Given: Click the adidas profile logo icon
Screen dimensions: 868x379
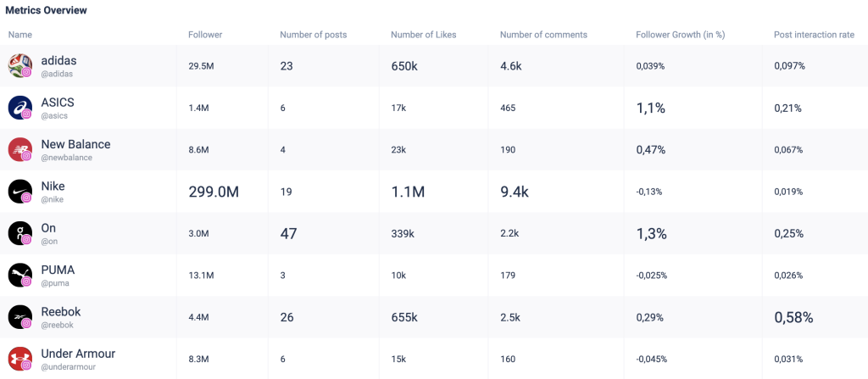Looking at the screenshot, I should pyautogui.click(x=19, y=65).
